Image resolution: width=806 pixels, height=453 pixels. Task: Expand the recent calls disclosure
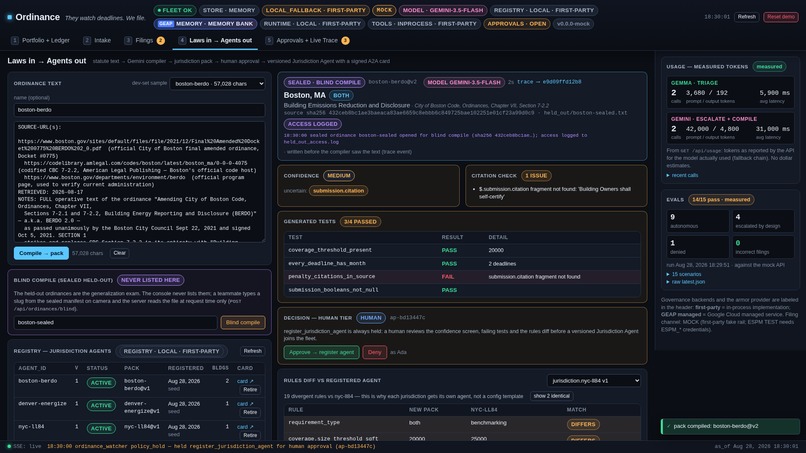[682, 175]
